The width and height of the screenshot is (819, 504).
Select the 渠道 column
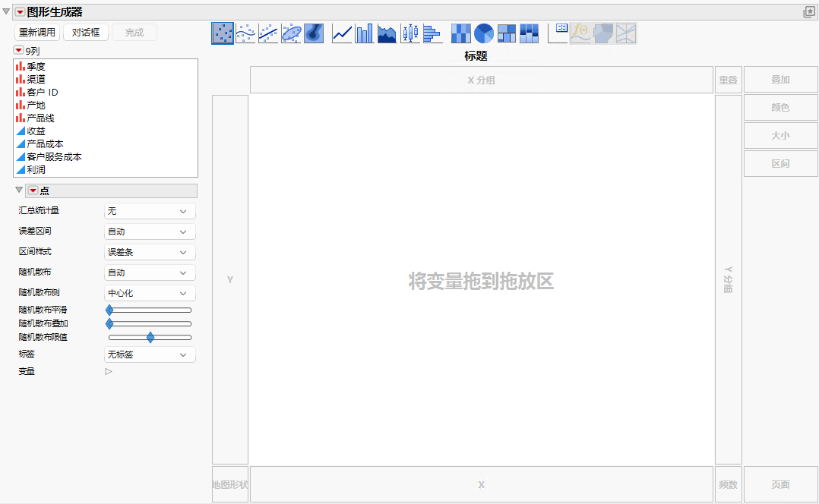point(36,79)
